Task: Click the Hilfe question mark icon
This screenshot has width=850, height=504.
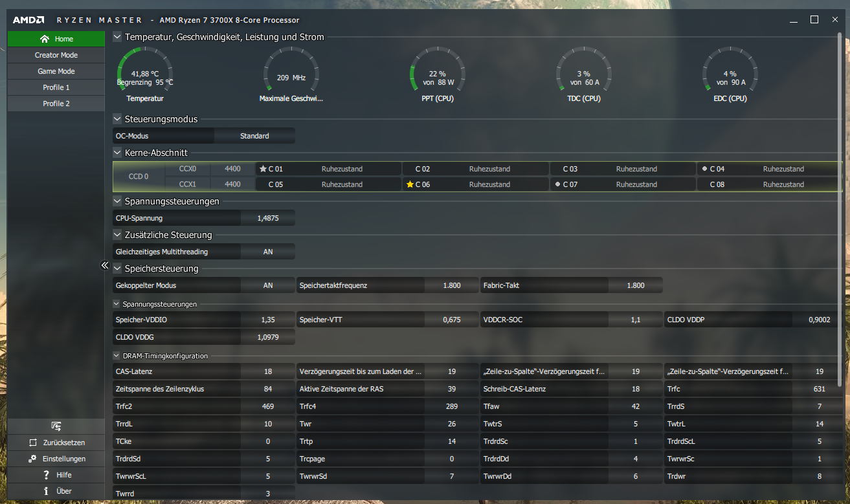Action: (x=46, y=475)
